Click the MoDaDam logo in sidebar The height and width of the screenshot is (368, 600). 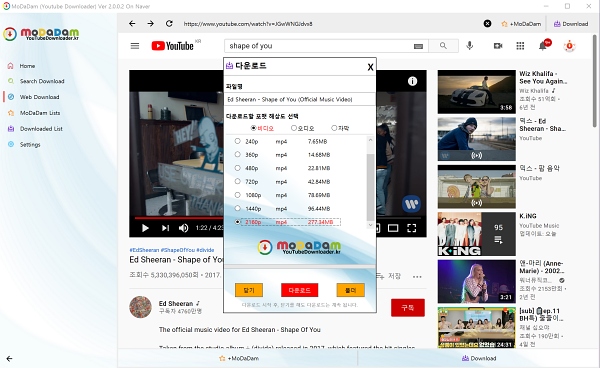[41, 34]
